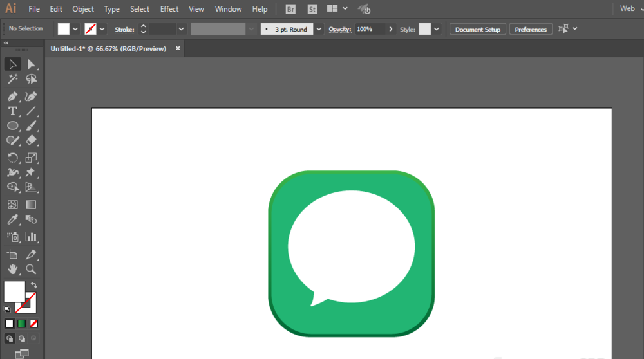Open the fill color dropdown arrow
Viewport: 644px width, 359px height.
point(75,29)
